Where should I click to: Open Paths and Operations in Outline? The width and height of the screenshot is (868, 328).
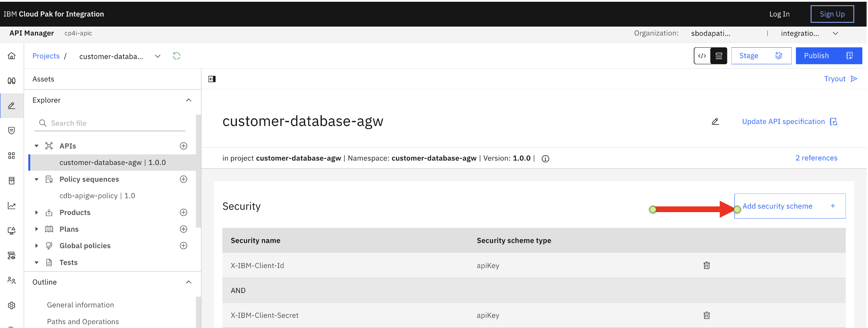click(83, 322)
